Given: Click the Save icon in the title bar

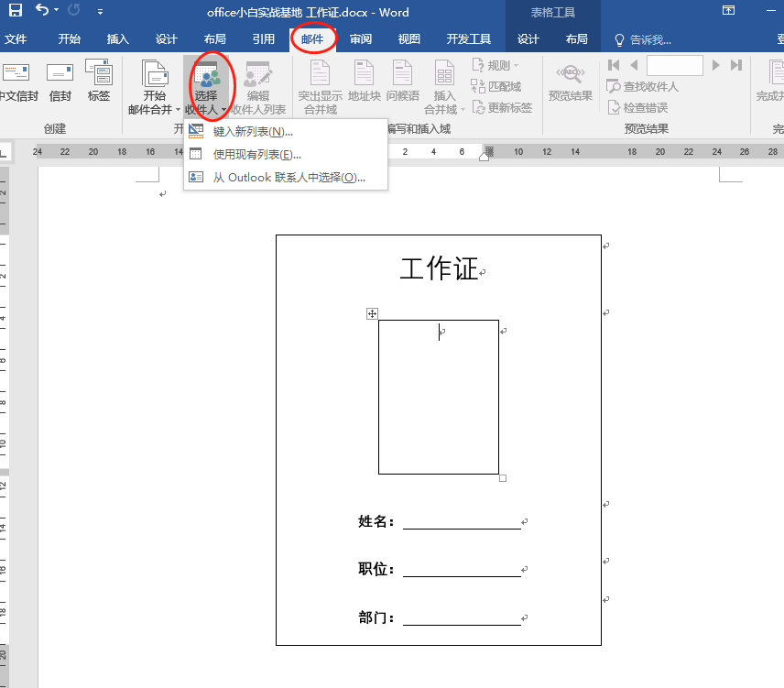Looking at the screenshot, I should point(16,10).
